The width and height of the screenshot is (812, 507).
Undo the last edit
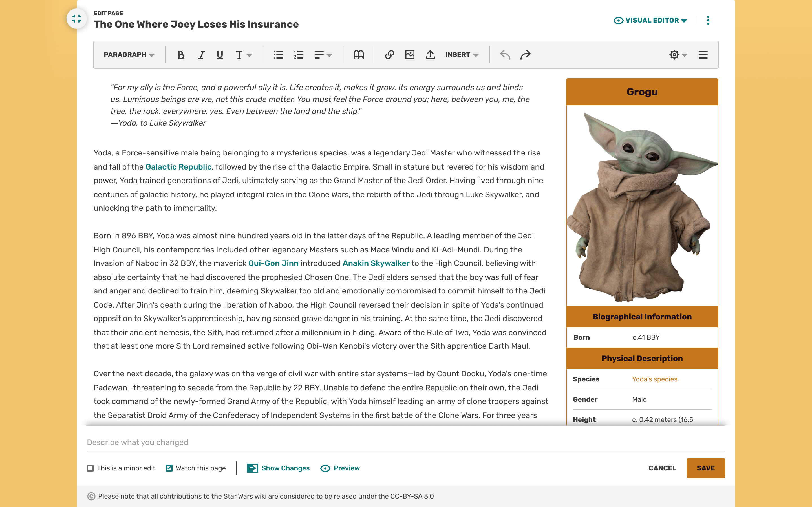coord(505,55)
